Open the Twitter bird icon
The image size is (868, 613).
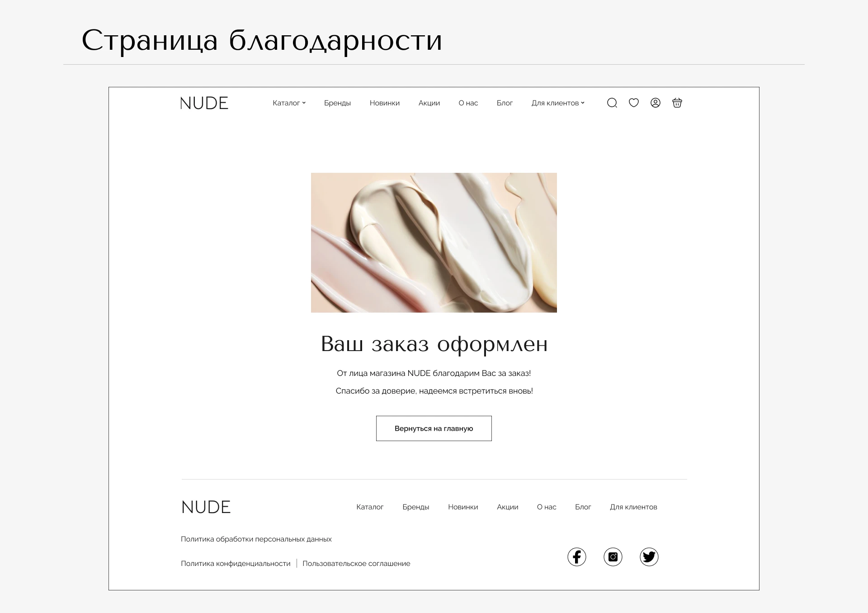(x=649, y=557)
